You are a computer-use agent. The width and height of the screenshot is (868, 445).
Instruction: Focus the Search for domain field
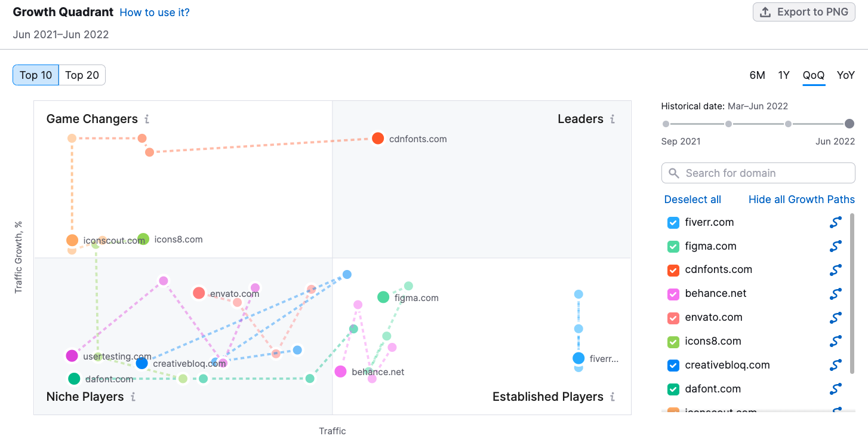[758, 173]
